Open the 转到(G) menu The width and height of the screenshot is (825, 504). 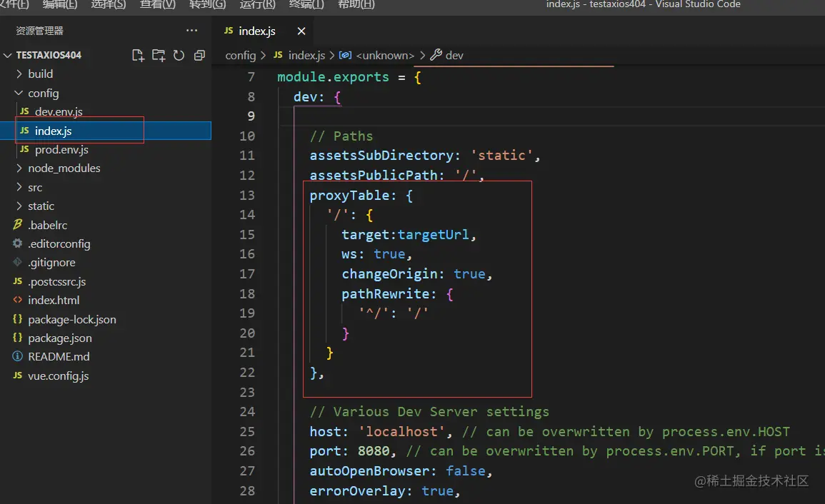pos(207,4)
